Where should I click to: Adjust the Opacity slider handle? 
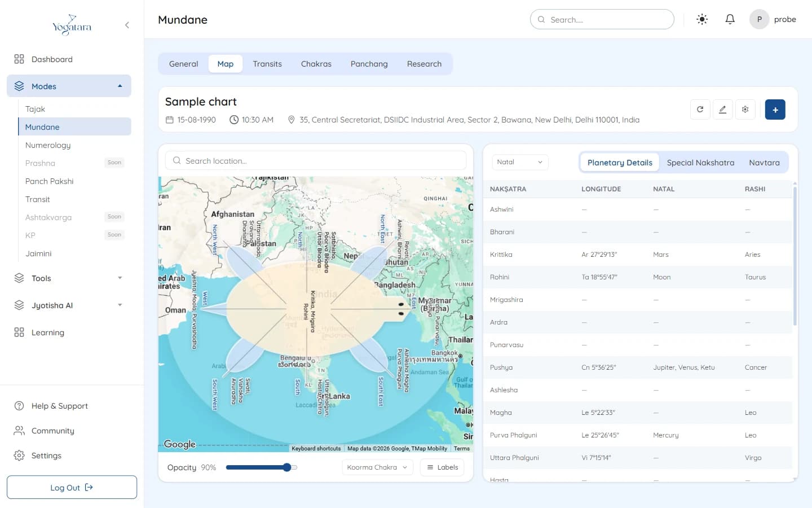coord(287,467)
